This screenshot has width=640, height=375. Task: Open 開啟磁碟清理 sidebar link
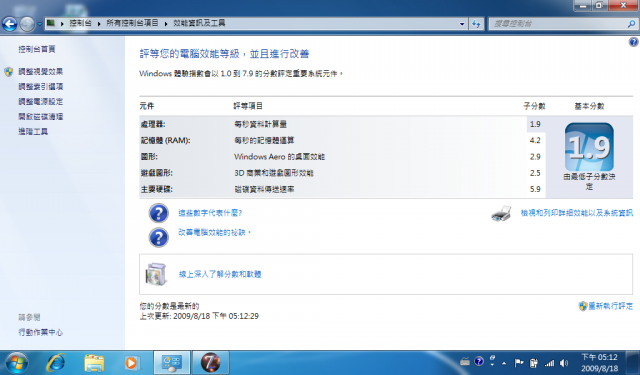(40, 117)
